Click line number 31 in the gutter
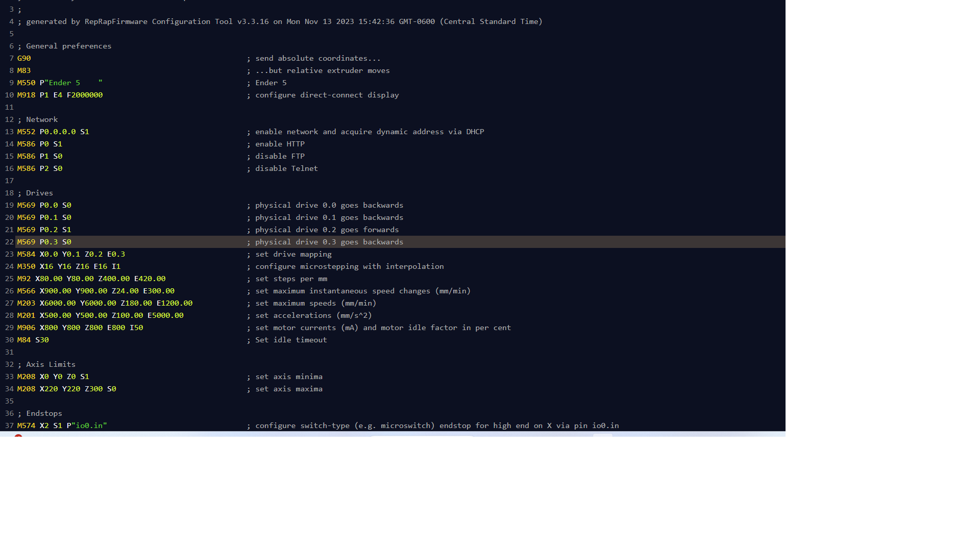 [9, 352]
